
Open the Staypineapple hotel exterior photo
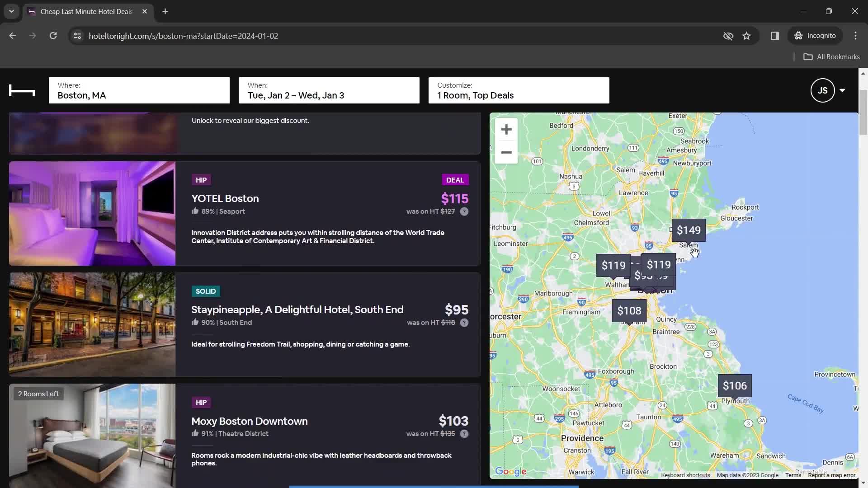[92, 324]
